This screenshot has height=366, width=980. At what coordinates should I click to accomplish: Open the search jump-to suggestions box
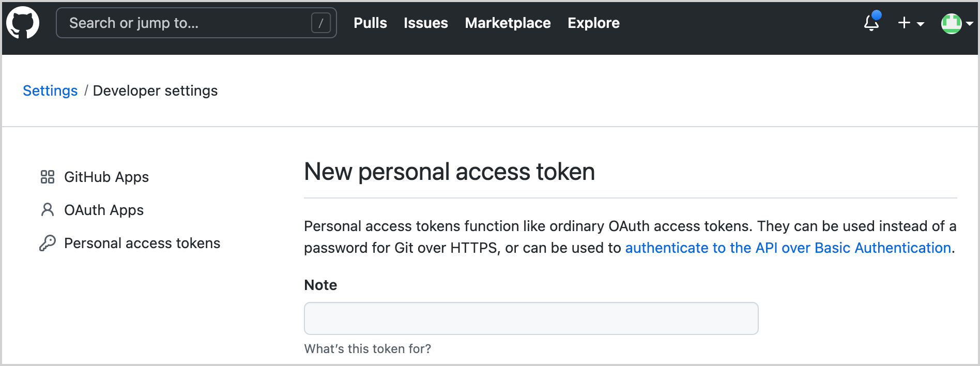pos(195,23)
